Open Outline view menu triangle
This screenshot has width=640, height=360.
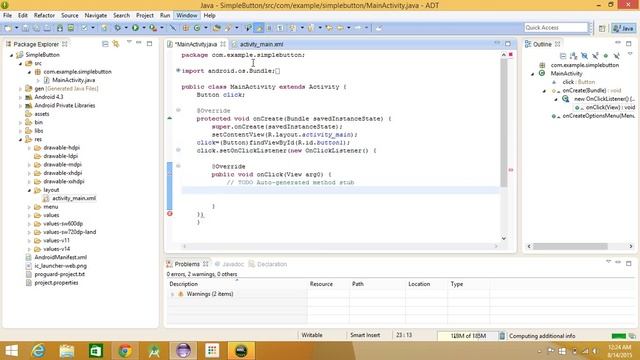click(x=630, y=54)
